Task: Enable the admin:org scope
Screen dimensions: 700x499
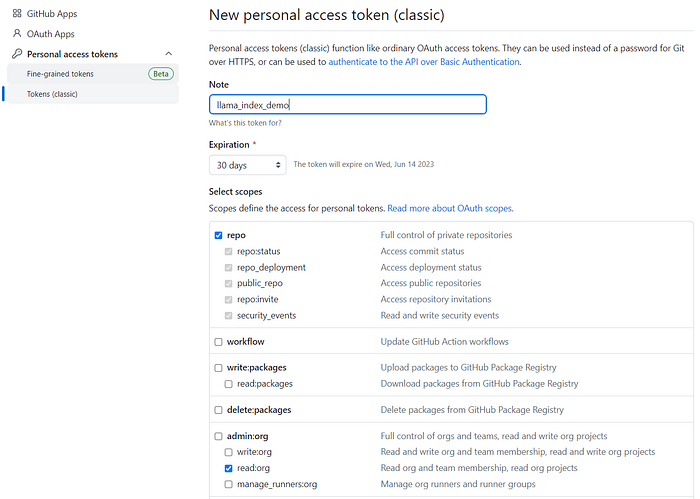Action: coord(218,436)
